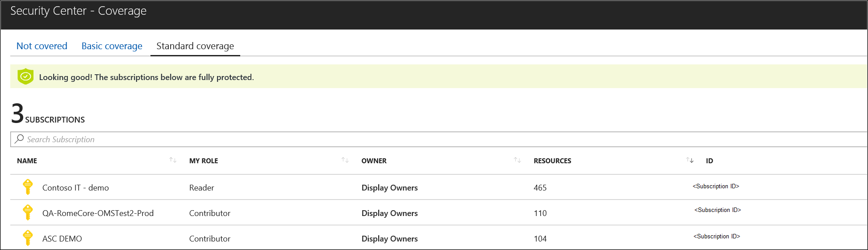
Task: Click the 'Looking good!' fully protected message
Action: [146, 77]
